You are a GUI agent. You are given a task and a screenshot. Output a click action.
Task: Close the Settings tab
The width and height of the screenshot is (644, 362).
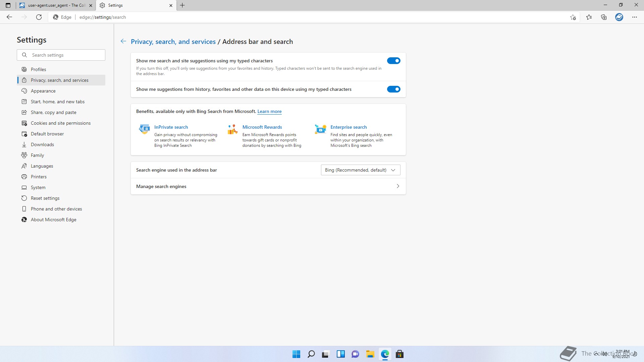(171, 5)
